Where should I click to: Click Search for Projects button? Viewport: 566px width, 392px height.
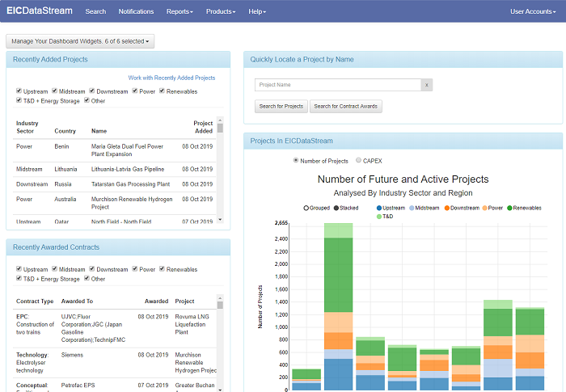pos(281,107)
